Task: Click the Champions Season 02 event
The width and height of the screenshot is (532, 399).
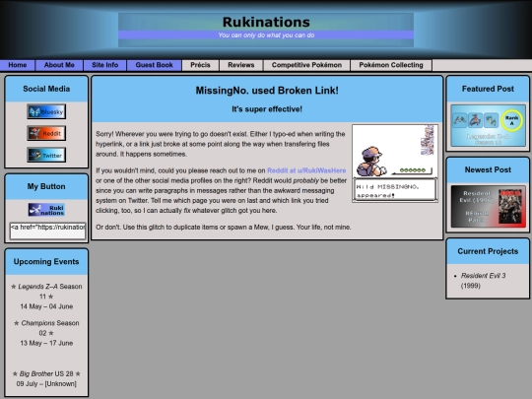Action: [x=46, y=328]
